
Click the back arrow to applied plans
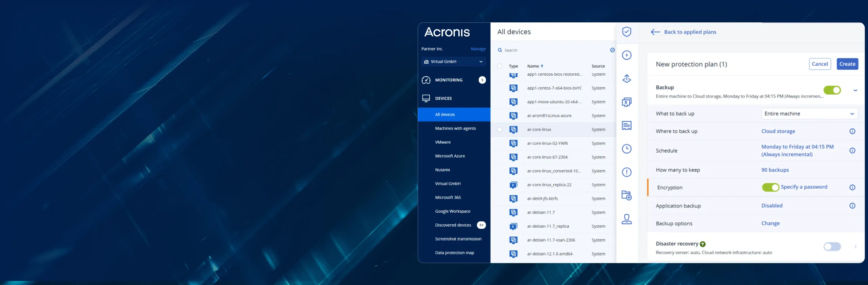point(655,32)
